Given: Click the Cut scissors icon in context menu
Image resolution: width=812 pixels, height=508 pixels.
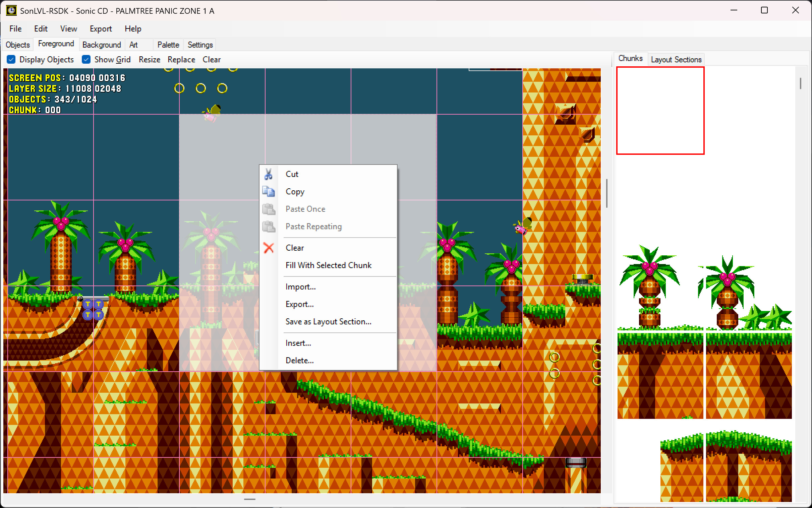Looking at the screenshot, I should pos(268,174).
